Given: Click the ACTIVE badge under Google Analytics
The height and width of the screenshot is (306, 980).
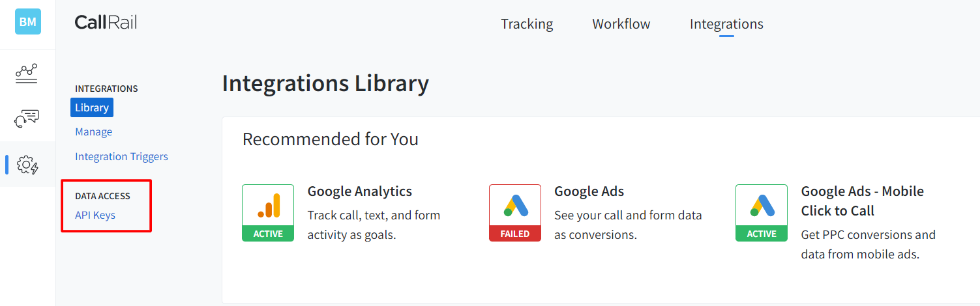Looking at the screenshot, I should (x=268, y=234).
